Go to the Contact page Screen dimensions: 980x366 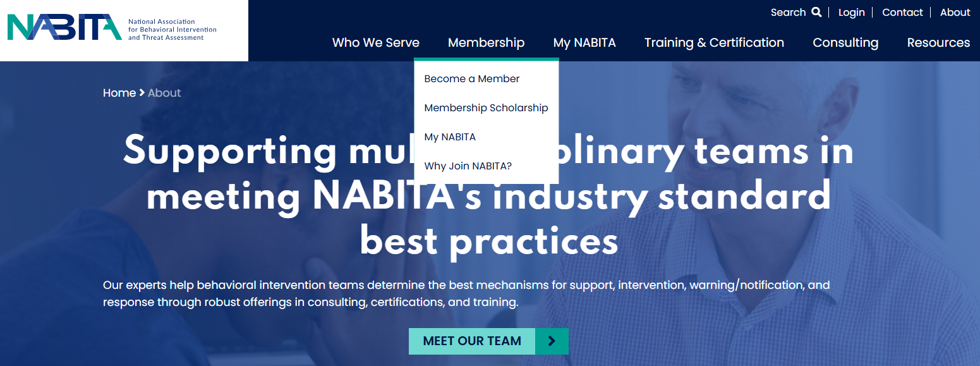[902, 12]
